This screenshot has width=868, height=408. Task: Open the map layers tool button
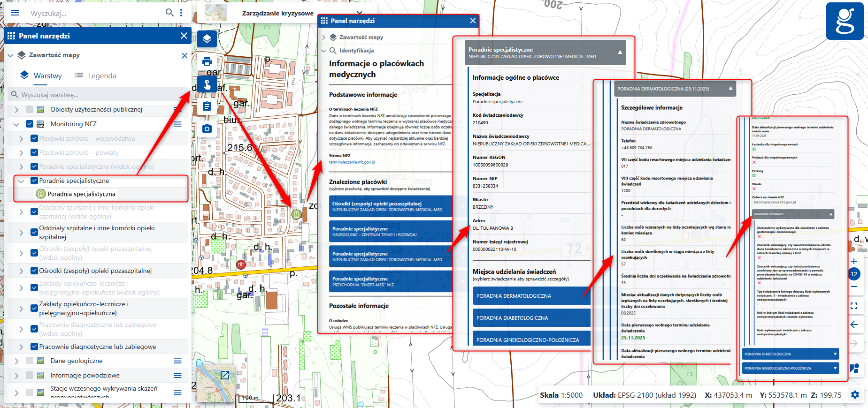(x=207, y=39)
